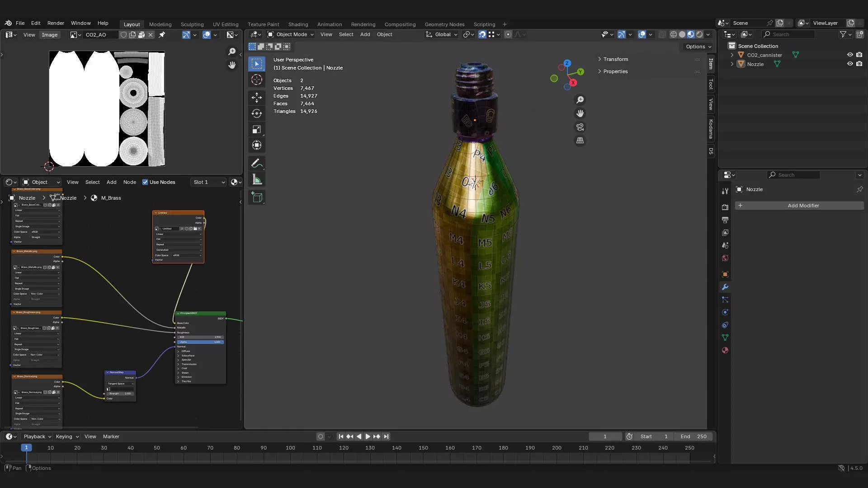Toggle proportional editing in viewport header
868x488 pixels.
(x=508, y=34)
